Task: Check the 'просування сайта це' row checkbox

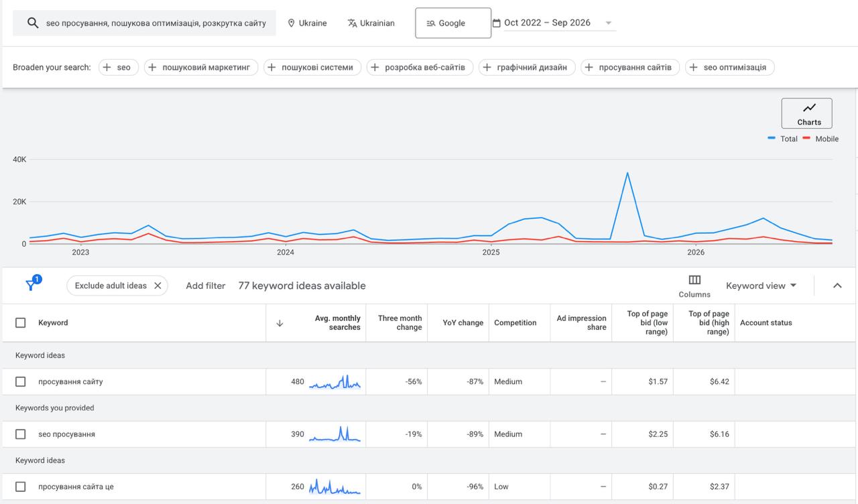Action: (21, 487)
